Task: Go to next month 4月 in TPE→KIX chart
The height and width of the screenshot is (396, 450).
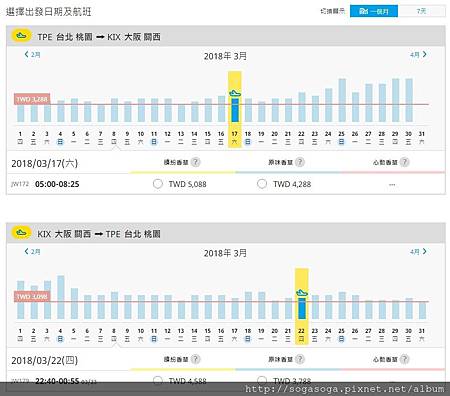Action: pyautogui.click(x=418, y=54)
